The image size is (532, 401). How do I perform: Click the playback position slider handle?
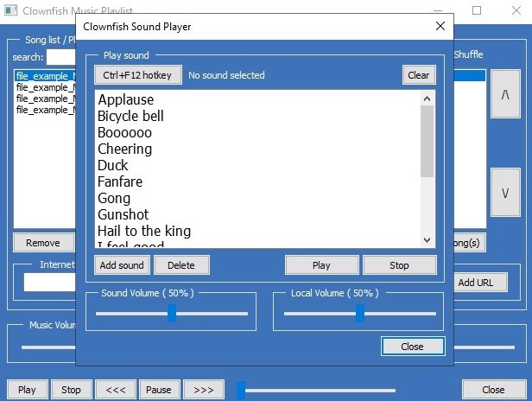point(241,390)
